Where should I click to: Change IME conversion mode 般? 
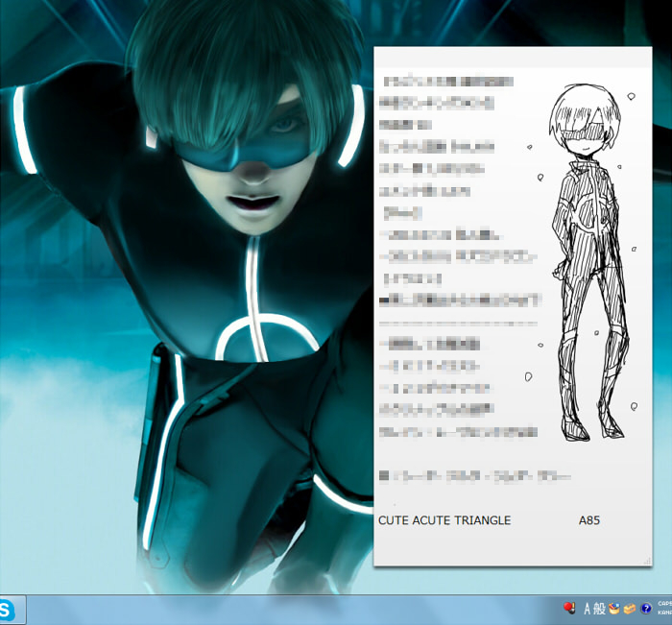(x=599, y=609)
